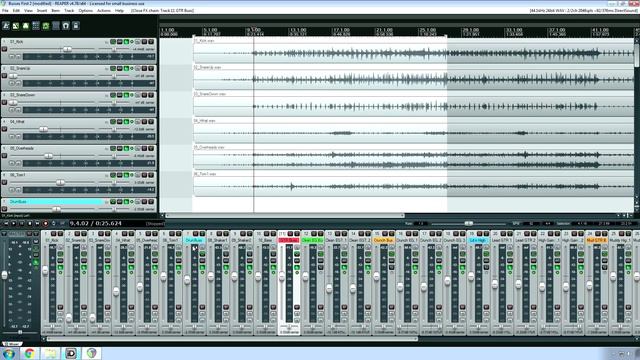Toggle the repeat button in transport
Viewport: 640px width, 360px height.
coord(53,223)
